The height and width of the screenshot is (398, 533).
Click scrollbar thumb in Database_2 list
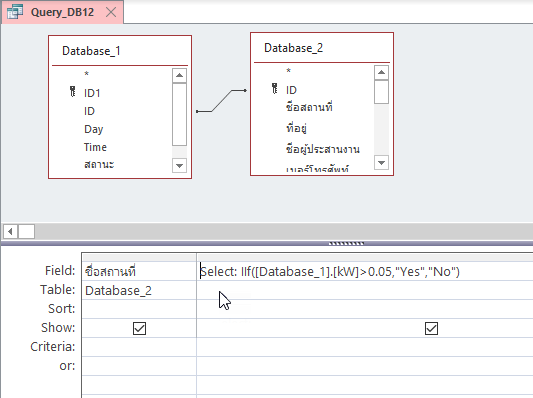381,92
